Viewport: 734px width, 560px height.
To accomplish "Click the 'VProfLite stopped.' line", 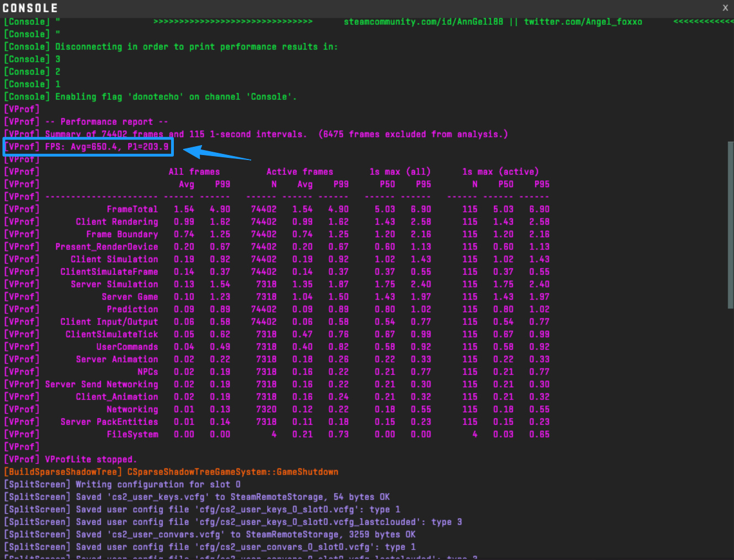I will (x=71, y=460).
